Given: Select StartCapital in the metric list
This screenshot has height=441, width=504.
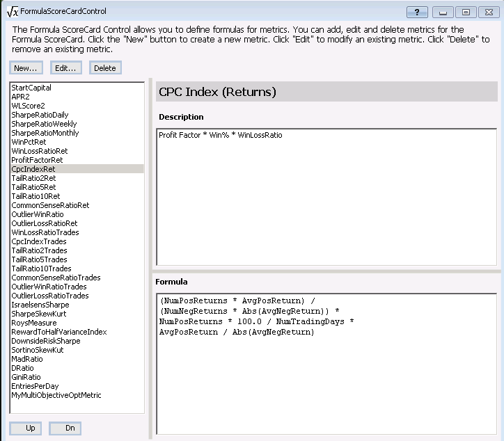Looking at the screenshot, I should (31, 88).
